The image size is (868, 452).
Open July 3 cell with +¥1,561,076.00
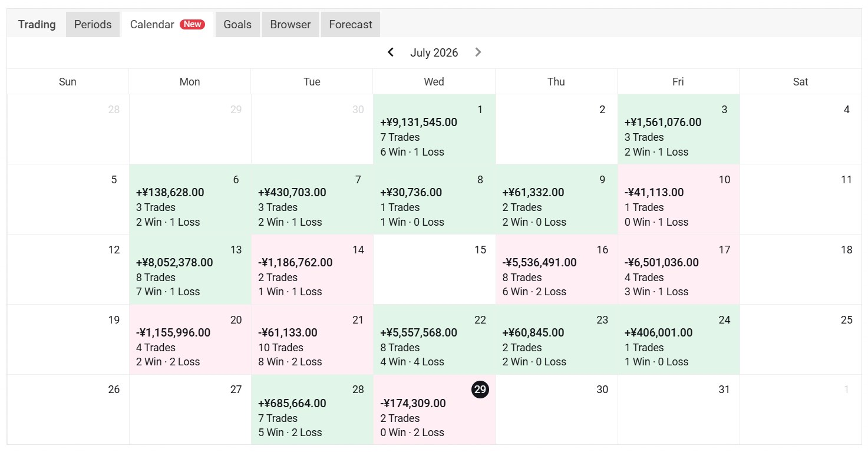[x=678, y=129]
